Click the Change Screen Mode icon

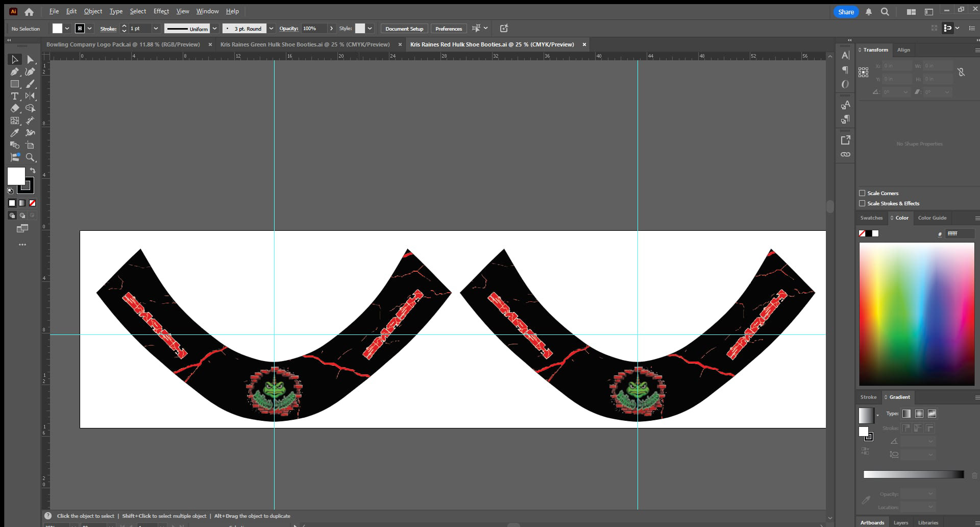click(22, 228)
